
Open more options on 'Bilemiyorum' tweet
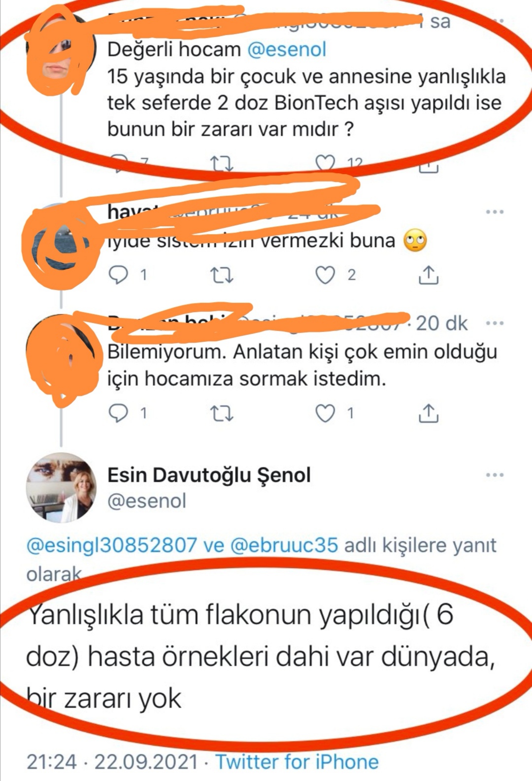(495, 323)
